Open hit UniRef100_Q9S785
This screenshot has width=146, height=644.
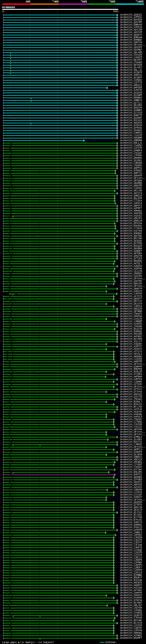(131, 22)
